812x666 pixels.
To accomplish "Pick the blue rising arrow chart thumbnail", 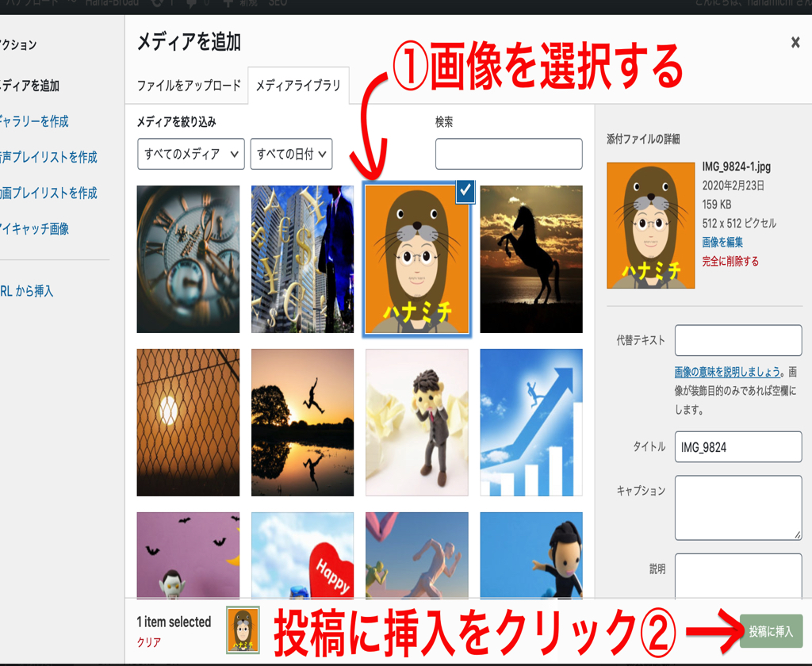I will (531, 423).
